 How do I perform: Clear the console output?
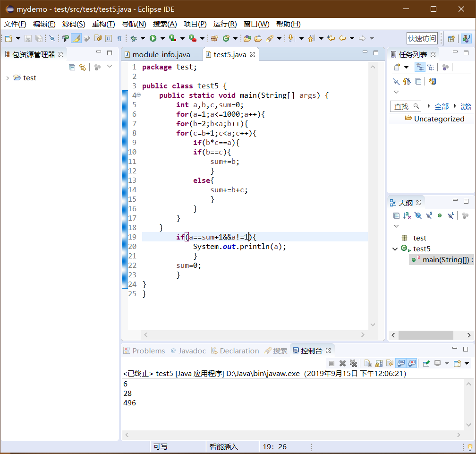click(x=368, y=363)
